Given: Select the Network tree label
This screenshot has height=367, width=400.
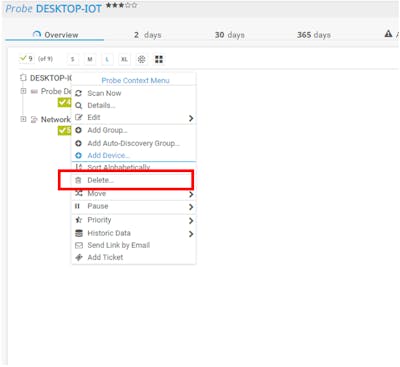Looking at the screenshot, I should point(56,119).
